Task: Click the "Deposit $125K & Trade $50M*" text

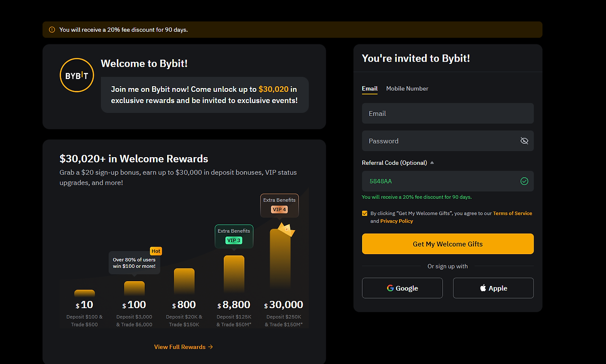Action: click(x=234, y=320)
